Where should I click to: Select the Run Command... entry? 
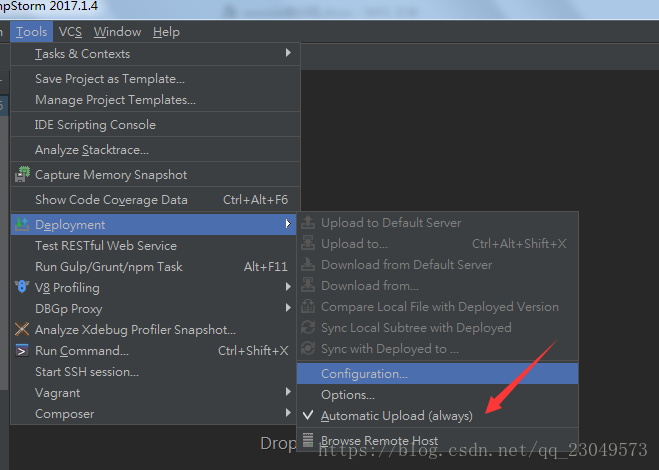153,351
